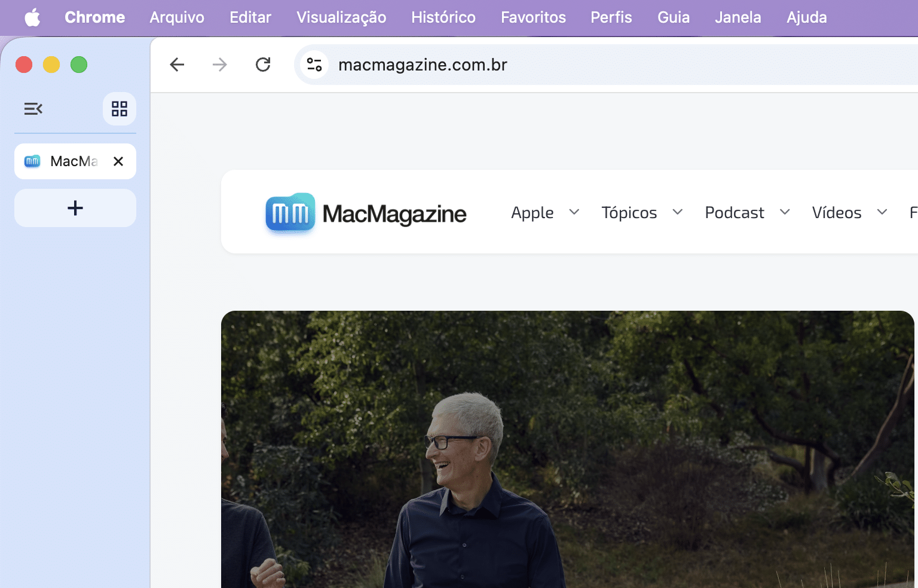918x588 pixels.
Task: Select the MacMagazine tab in sidebar
Action: point(75,161)
